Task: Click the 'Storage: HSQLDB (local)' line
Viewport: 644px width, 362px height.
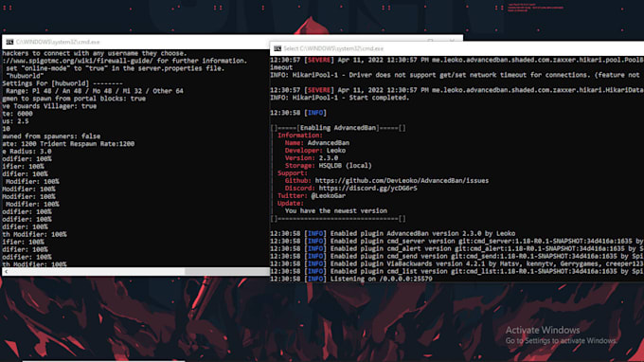Action: [x=329, y=166]
